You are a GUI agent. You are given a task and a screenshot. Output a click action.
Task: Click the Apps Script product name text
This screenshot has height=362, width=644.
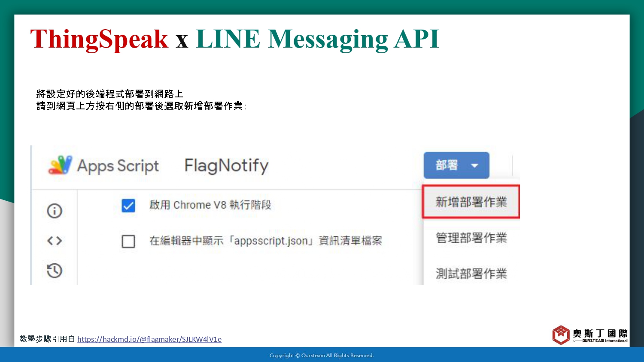tap(118, 166)
